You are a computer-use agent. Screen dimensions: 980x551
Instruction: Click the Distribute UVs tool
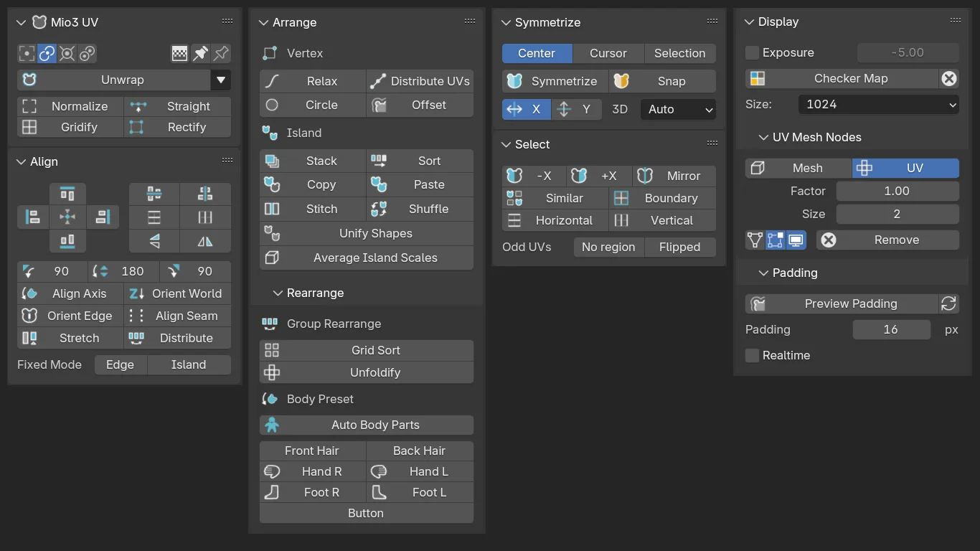(x=420, y=80)
